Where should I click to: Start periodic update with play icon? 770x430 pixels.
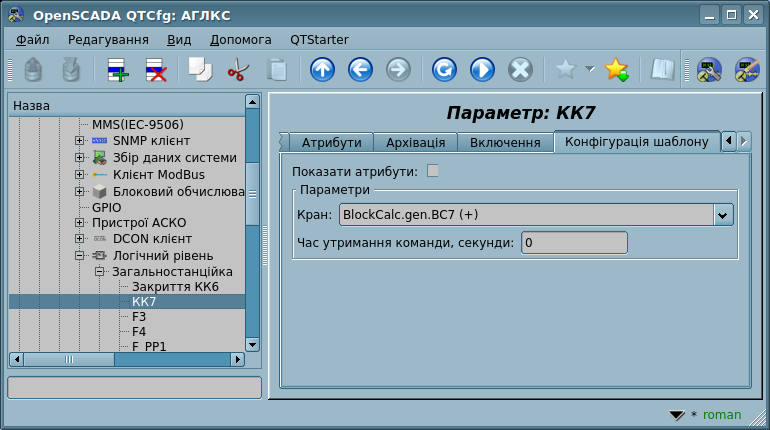482,70
